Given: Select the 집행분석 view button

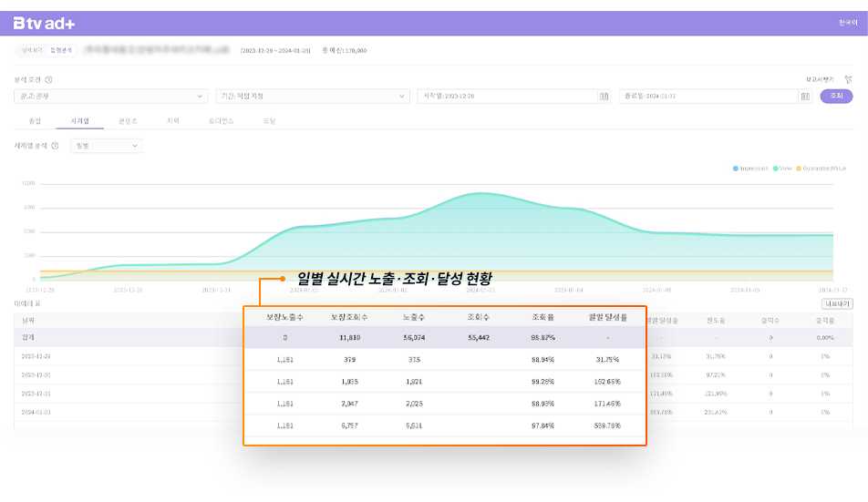Looking at the screenshot, I should tap(60, 51).
